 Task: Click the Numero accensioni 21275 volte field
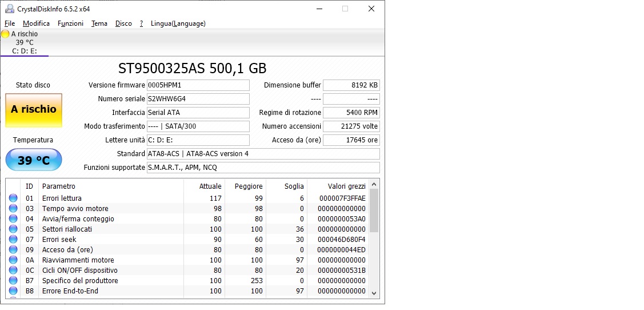click(351, 126)
